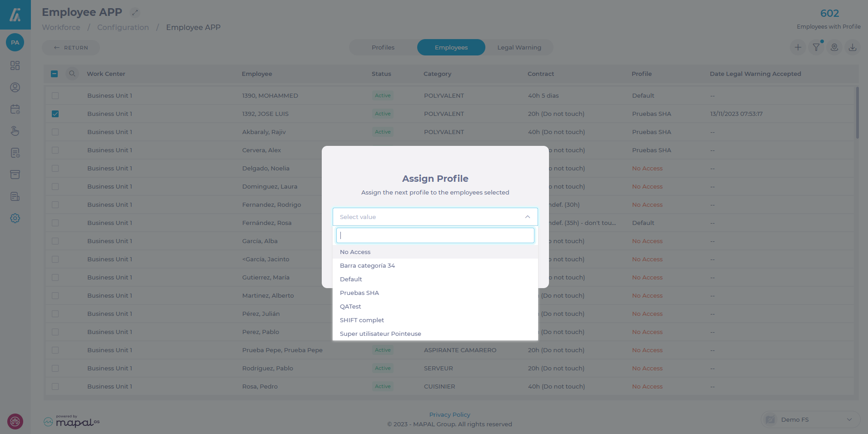Screen dimensions: 868x434
Task: Toggle the select-all header checkbox
Action: click(x=55, y=74)
